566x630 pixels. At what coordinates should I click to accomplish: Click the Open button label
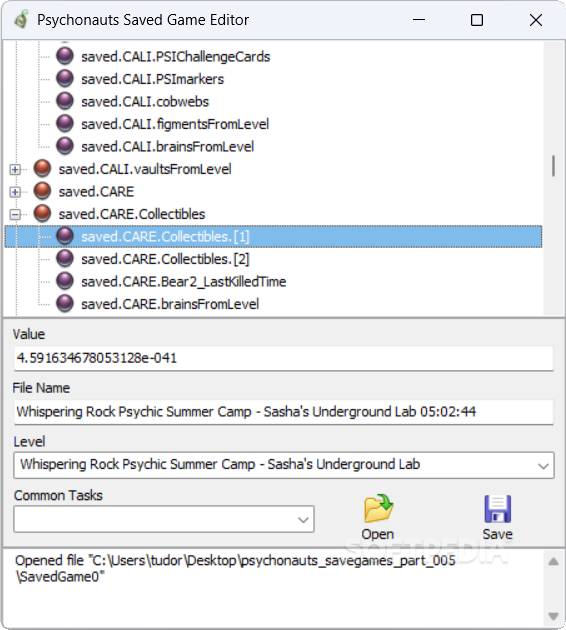coord(378,534)
